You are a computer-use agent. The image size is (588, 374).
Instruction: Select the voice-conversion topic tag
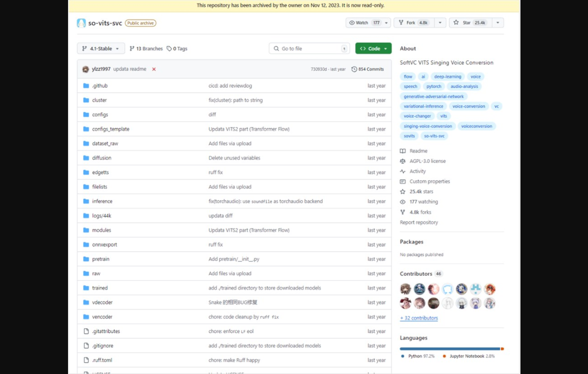469,106
